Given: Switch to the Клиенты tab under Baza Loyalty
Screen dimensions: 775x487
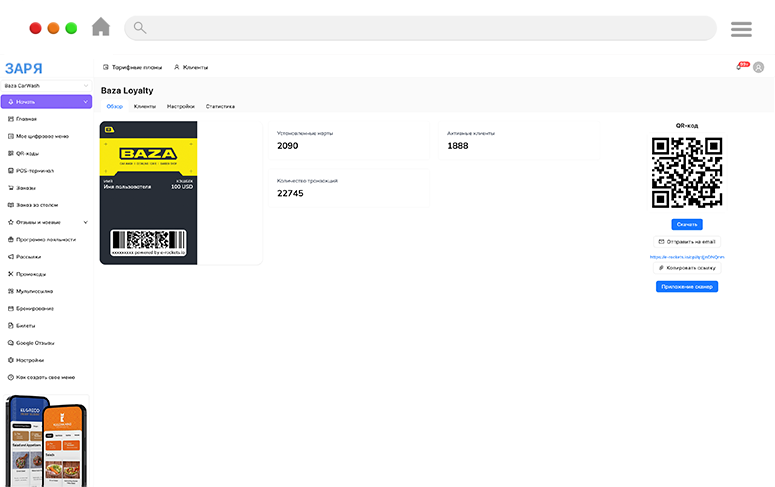Looking at the screenshot, I should 145,106.
